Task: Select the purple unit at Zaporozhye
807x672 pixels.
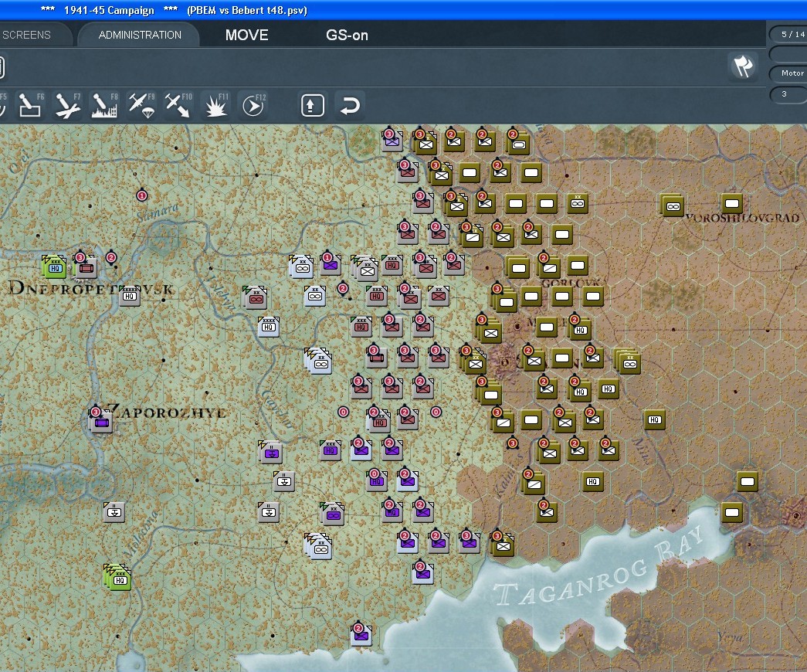Action: point(101,423)
